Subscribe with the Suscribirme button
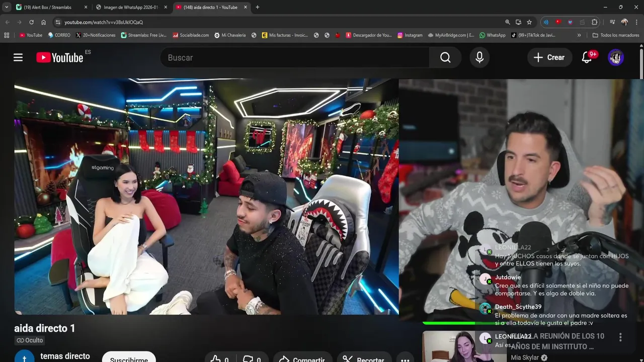 129,357
